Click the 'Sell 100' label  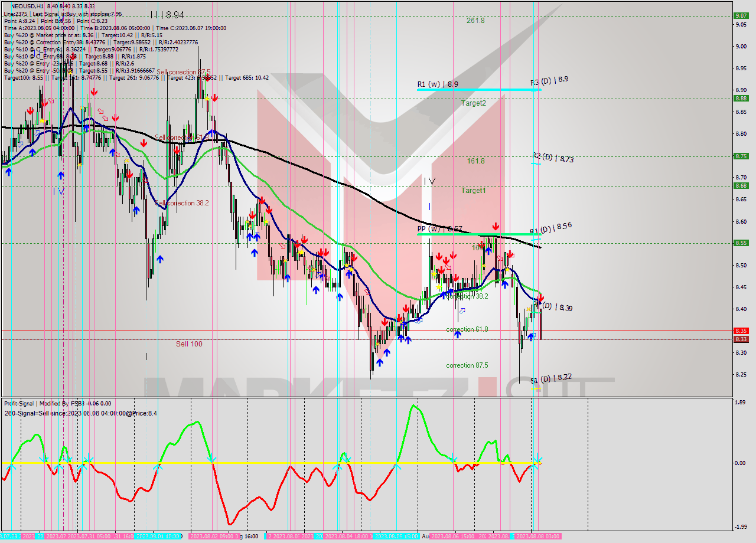[x=189, y=344]
